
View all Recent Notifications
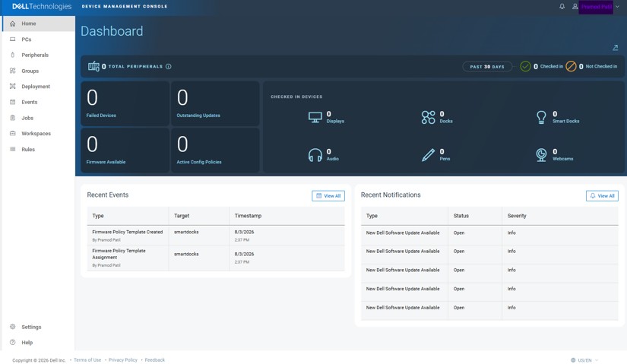tap(602, 195)
